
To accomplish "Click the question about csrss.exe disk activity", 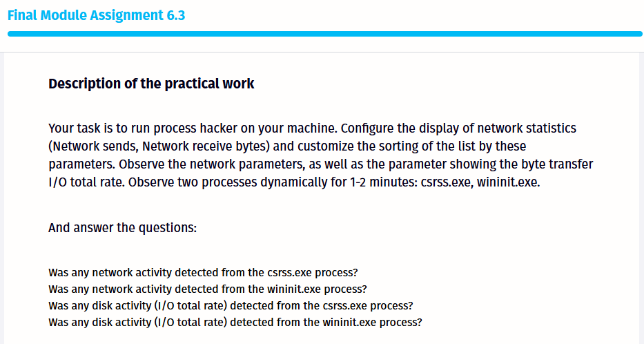I will coord(231,305).
